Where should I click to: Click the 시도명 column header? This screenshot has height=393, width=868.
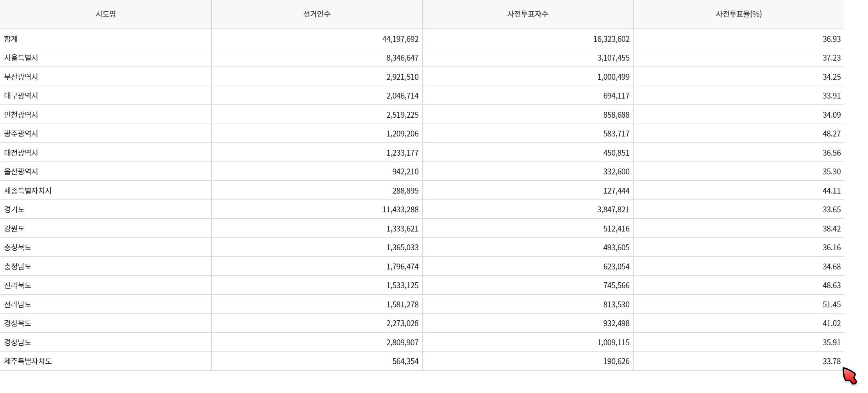tap(106, 14)
